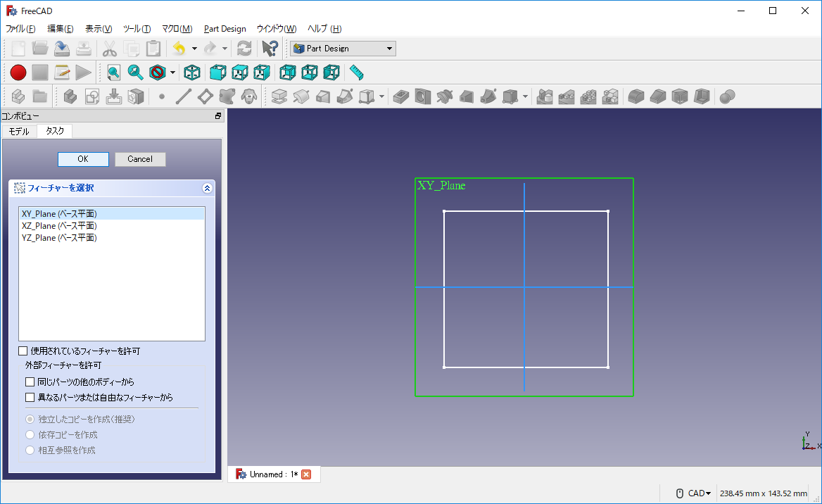This screenshot has height=504, width=822.
Task: Select the bottom view wireframe cube icon
Action: pyautogui.click(x=309, y=73)
